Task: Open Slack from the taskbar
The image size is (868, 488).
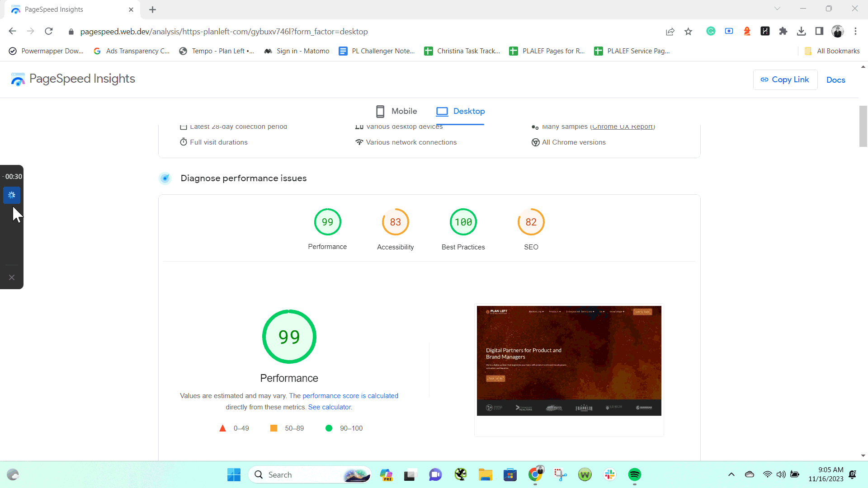Action: tap(610, 474)
